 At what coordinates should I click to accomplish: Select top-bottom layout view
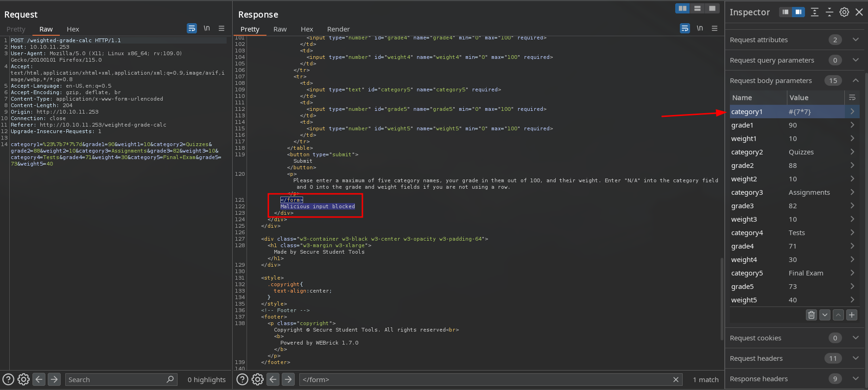[697, 8]
